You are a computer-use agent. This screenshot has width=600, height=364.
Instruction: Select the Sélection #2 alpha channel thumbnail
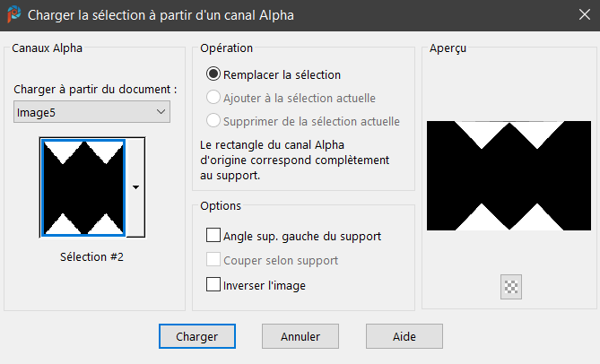(83, 187)
